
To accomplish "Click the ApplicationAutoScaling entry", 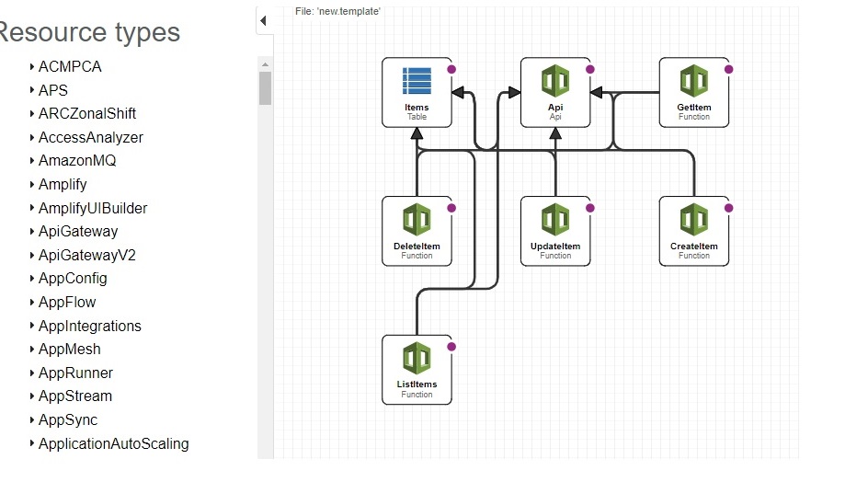I will pyautogui.click(x=113, y=443).
